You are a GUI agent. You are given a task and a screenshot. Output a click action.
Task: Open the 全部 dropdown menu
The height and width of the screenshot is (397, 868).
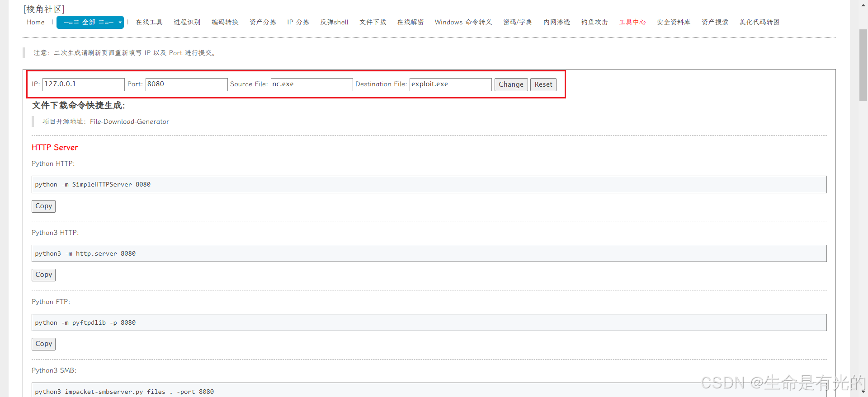click(90, 22)
